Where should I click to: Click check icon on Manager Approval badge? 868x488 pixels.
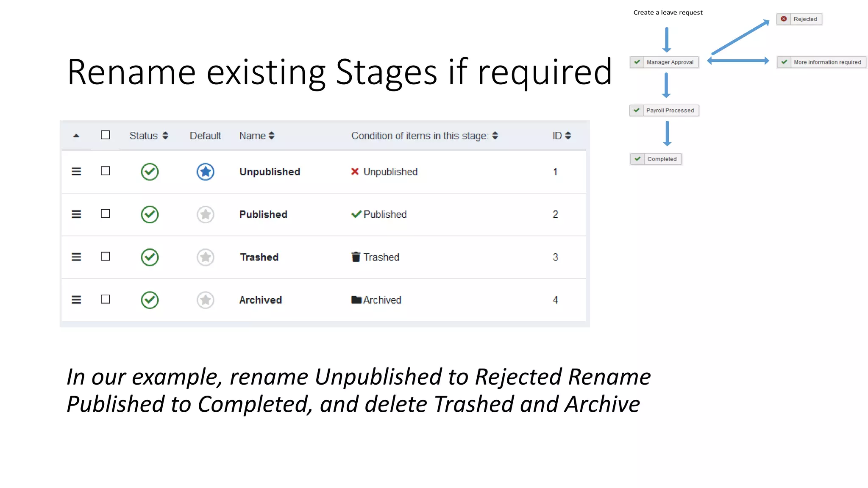click(x=637, y=62)
